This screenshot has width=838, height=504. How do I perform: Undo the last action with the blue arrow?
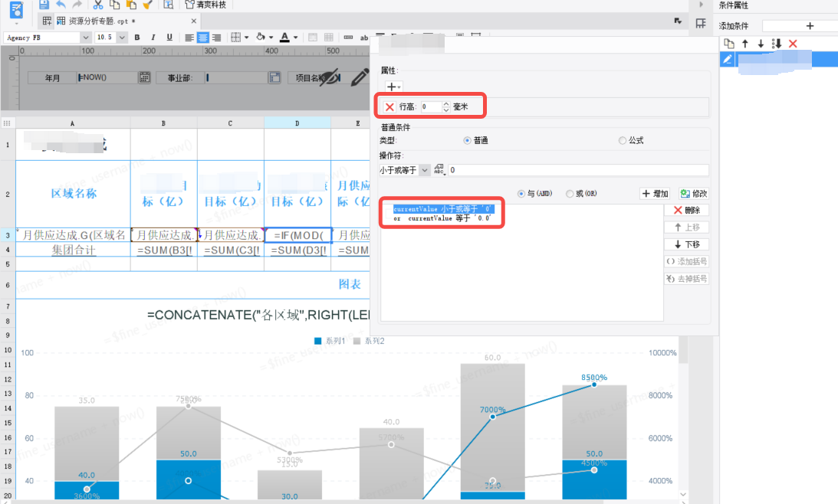point(61,5)
